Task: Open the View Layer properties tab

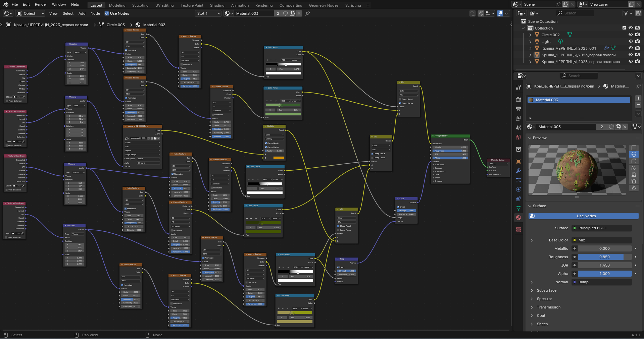Action: (x=518, y=118)
